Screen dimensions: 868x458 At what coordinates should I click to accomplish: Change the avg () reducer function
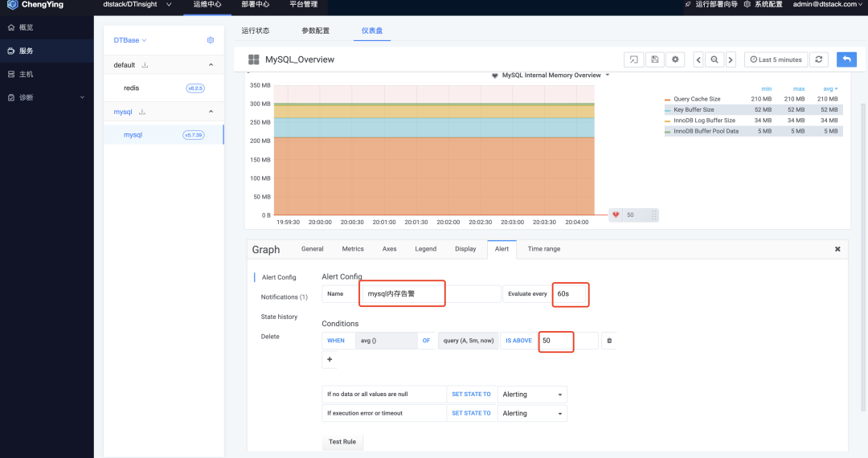coord(386,341)
